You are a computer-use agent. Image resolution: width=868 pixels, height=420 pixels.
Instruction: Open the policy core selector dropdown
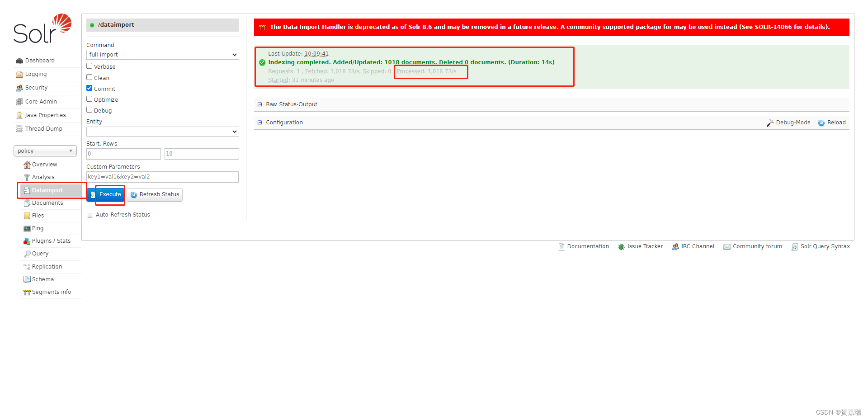pos(45,151)
